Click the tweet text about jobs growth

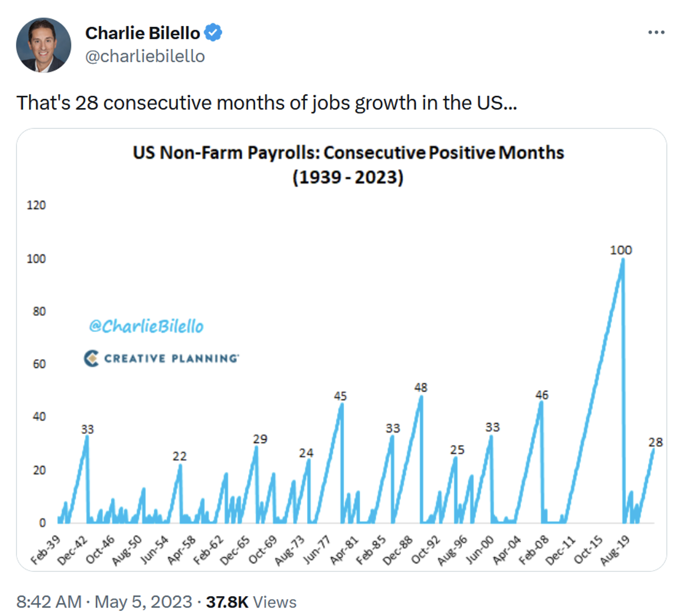266,103
